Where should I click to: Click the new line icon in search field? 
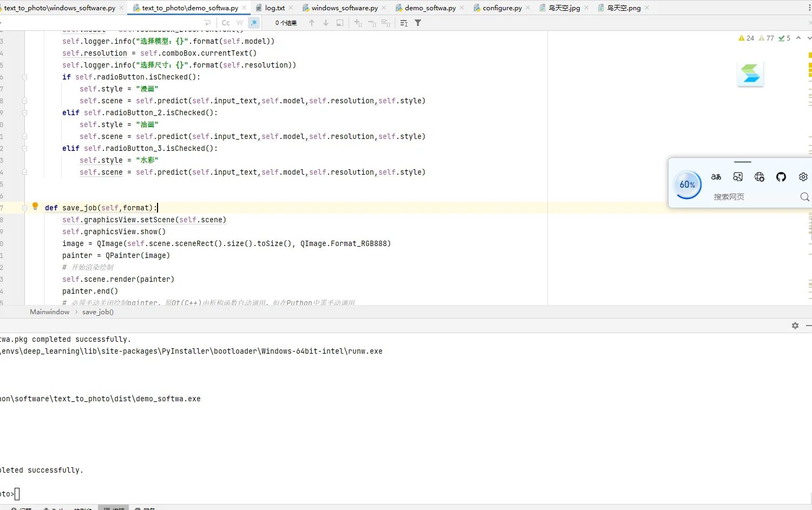click(207, 23)
